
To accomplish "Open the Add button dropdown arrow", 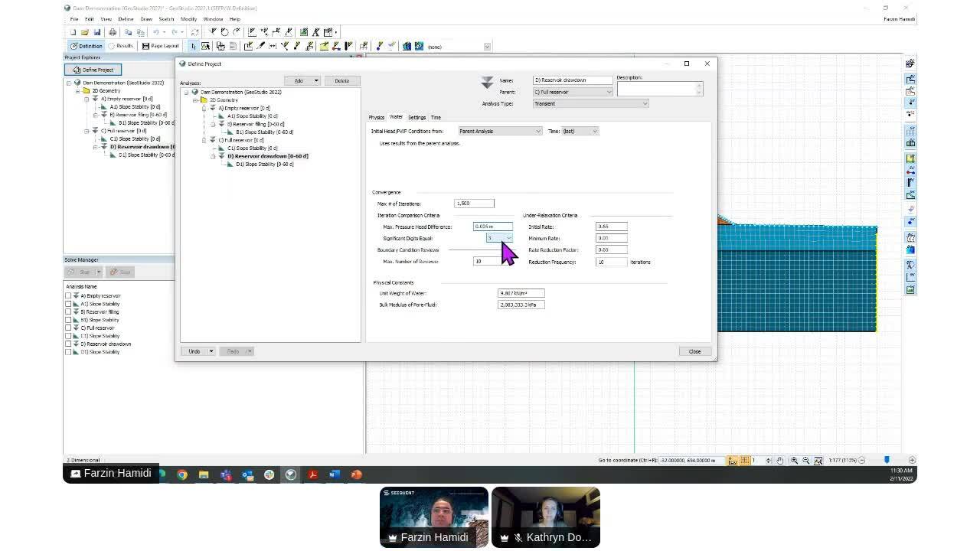I will tap(316, 80).
